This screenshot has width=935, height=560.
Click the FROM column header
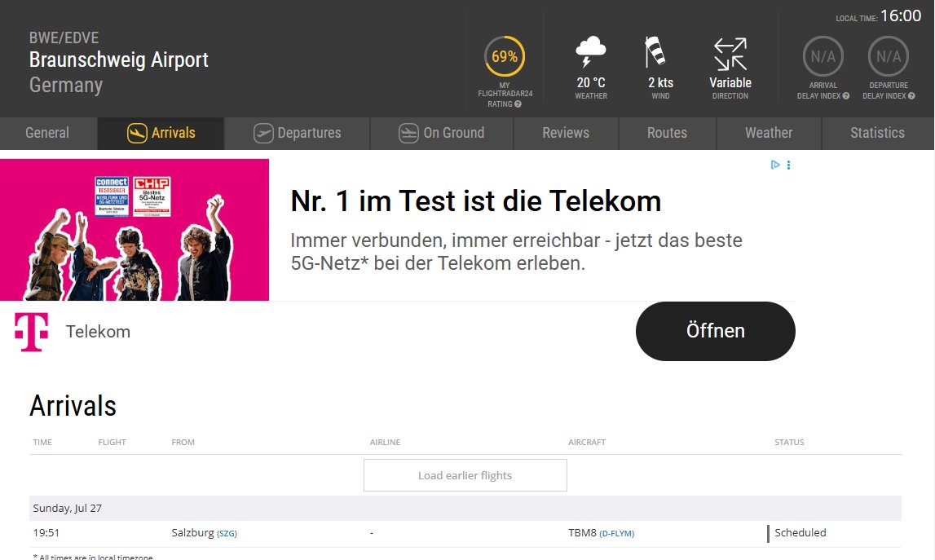pos(183,442)
